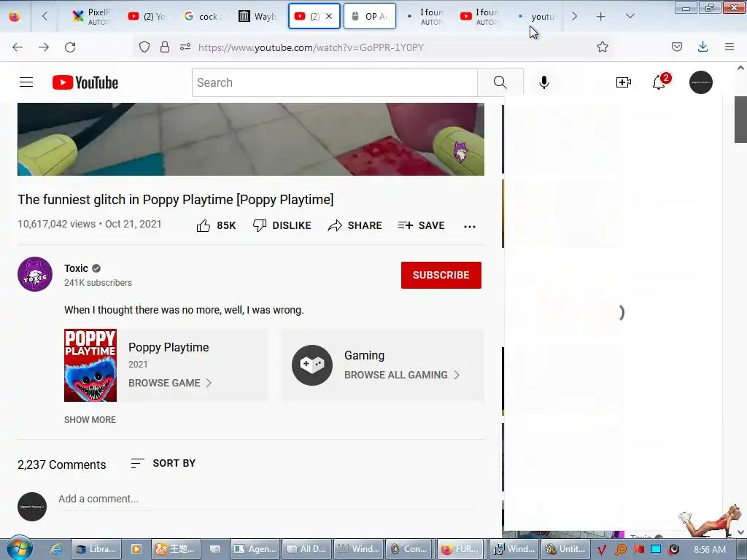Image resolution: width=747 pixels, height=560 pixels.
Task: Share the video via SHARE button
Action: [355, 225]
